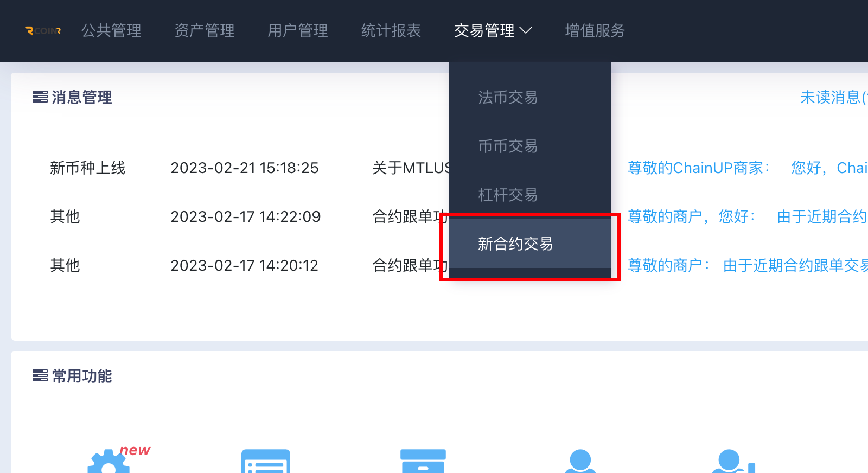This screenshot has height=473, width=868.
Task: Click 其他 type in the 14:22:09 row
Action: [x=65, y=216]
